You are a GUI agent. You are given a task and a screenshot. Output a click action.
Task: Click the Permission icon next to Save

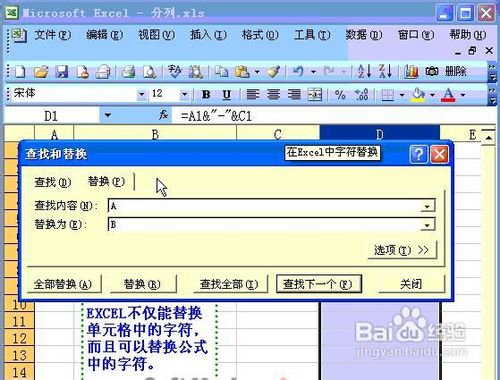82,72
